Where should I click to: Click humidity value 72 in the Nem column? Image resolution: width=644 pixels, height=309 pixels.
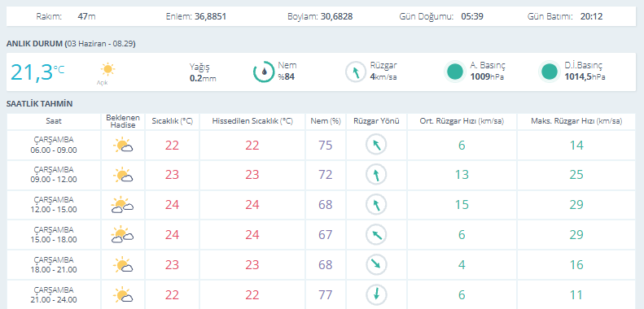(x=326, y=175)
